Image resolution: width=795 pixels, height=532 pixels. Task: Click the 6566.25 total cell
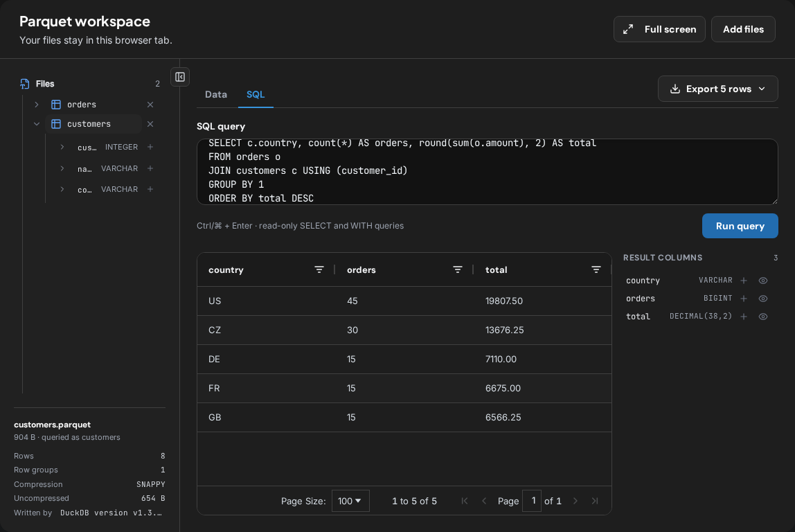pos(542,418)
